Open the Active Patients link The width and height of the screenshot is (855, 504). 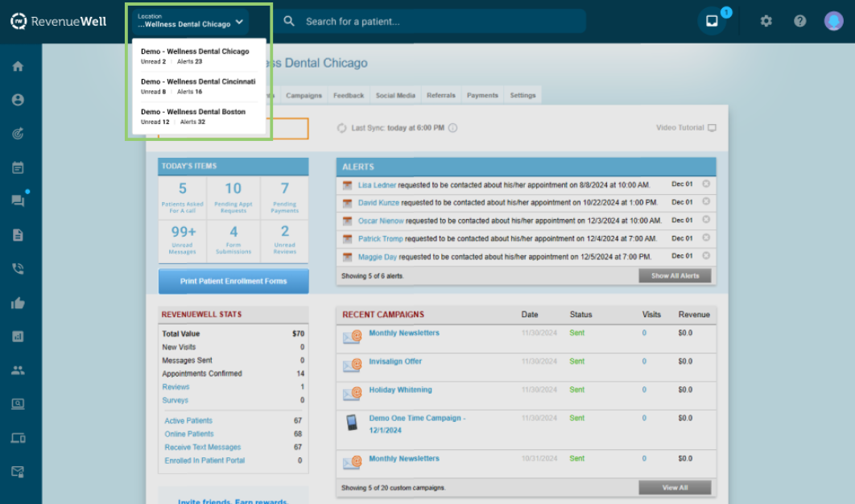(188, 421)
